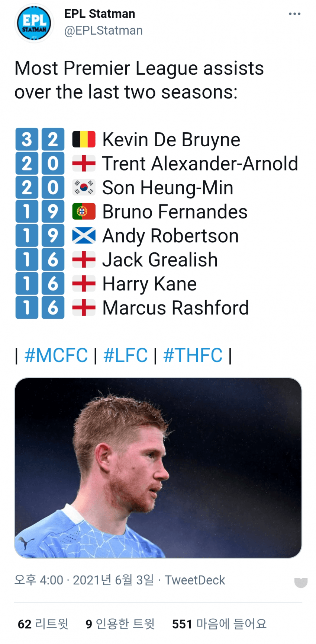The height and width of the screenshot is (644, 316).
Task: View the 62 retweets list
Action: click(43, 624)
